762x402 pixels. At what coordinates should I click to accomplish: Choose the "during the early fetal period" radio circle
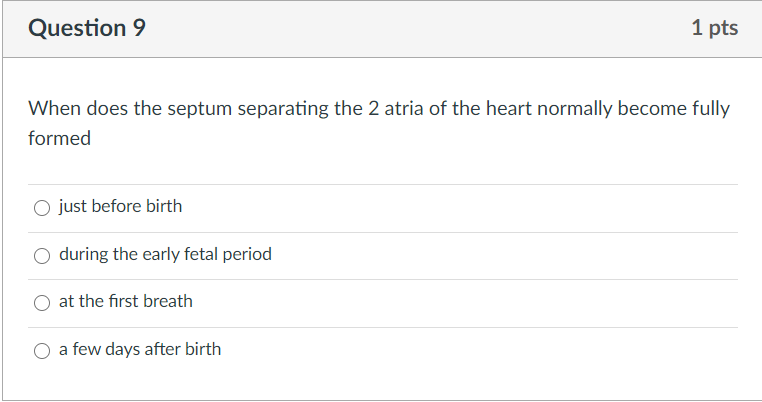(42, 255)
